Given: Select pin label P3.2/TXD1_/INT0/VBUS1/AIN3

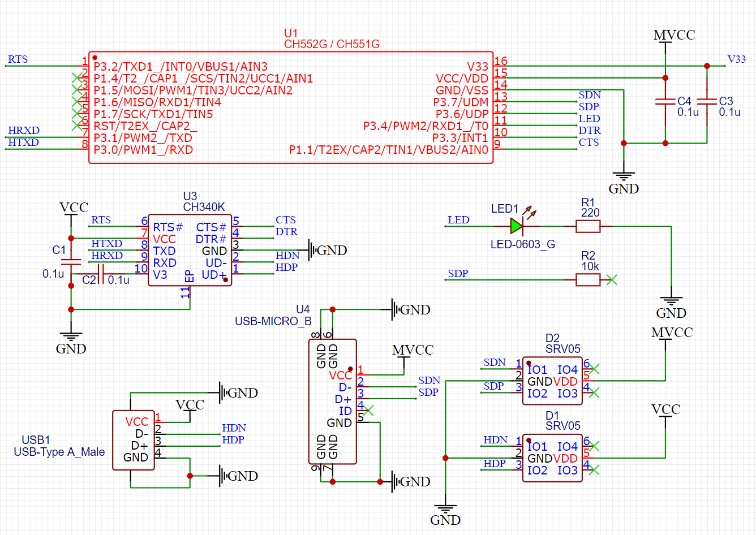Looking at the screenshot, I should click(x=181, y=67).
